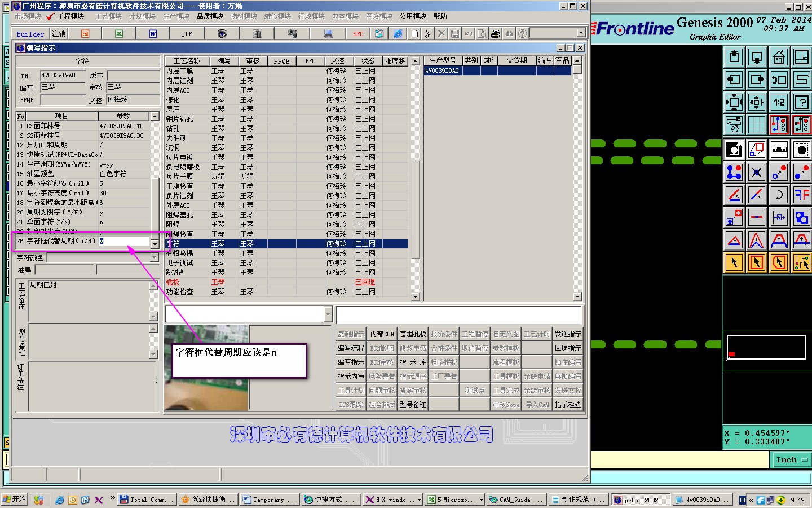Click the 版本 input field
Image resolution: width=812 pixels, height=508 pixels.
pos(133,75)
